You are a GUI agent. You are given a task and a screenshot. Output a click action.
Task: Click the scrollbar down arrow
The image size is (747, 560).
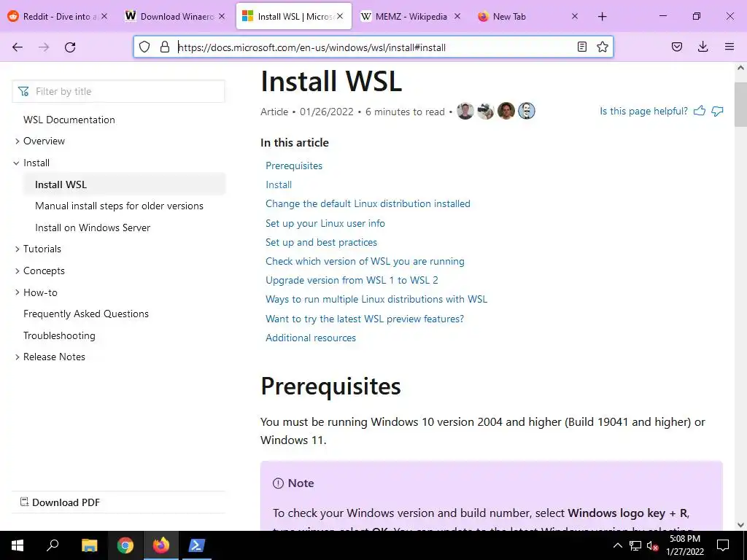740,525
